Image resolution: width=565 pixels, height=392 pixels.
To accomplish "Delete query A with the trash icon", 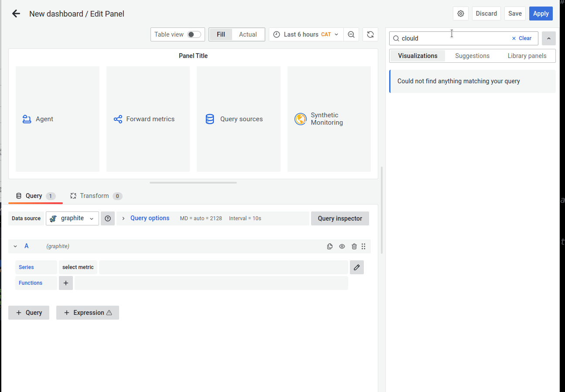I will pos(354,246).
